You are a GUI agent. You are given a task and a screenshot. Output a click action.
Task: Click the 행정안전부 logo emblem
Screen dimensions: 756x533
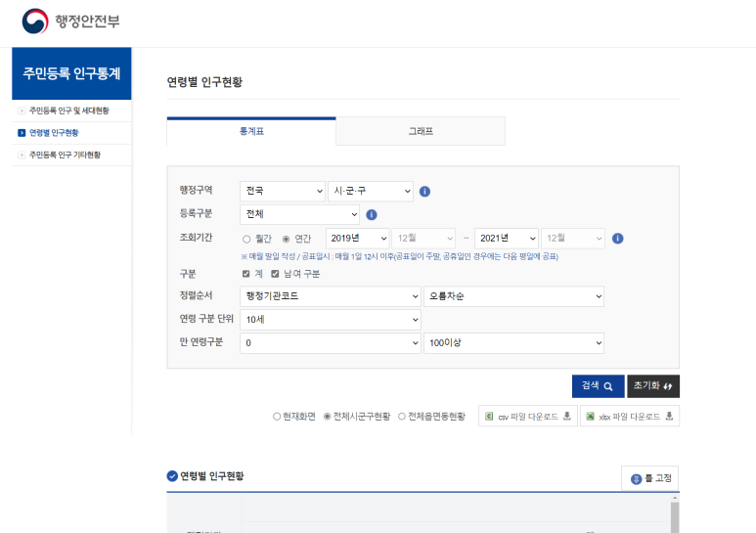pos(35,22)
